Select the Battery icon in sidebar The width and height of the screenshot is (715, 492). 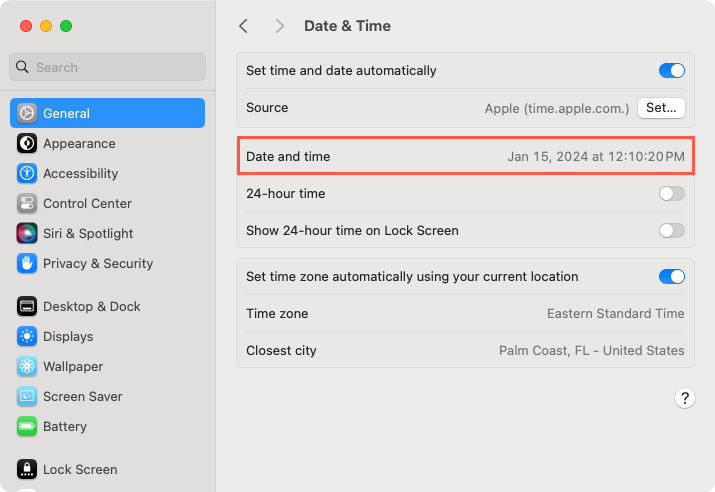(27, 426)
